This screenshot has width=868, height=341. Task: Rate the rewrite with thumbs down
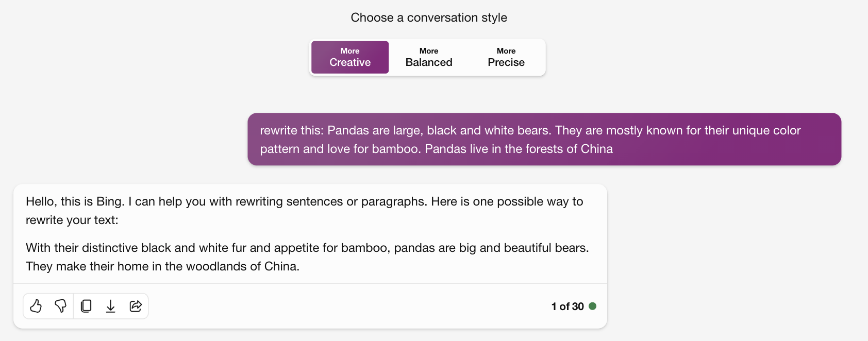pyautogui.click(x=60, y=305)
